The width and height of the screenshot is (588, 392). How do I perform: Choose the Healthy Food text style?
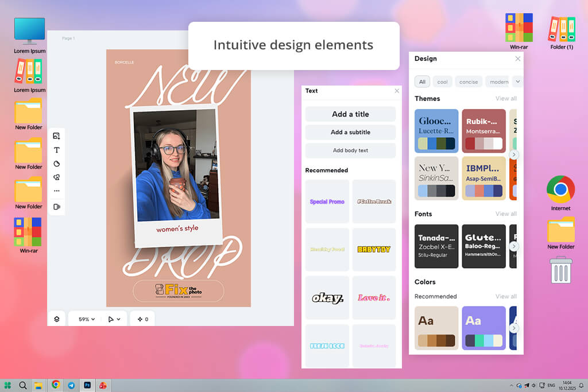tap(327, 249)
